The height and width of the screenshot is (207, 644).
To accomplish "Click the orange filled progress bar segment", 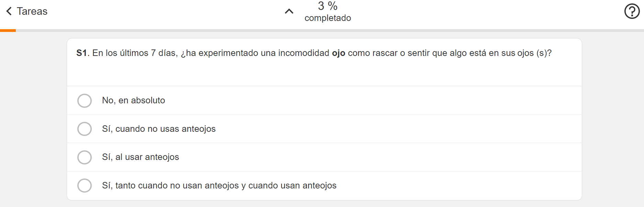I will (8, 31).
